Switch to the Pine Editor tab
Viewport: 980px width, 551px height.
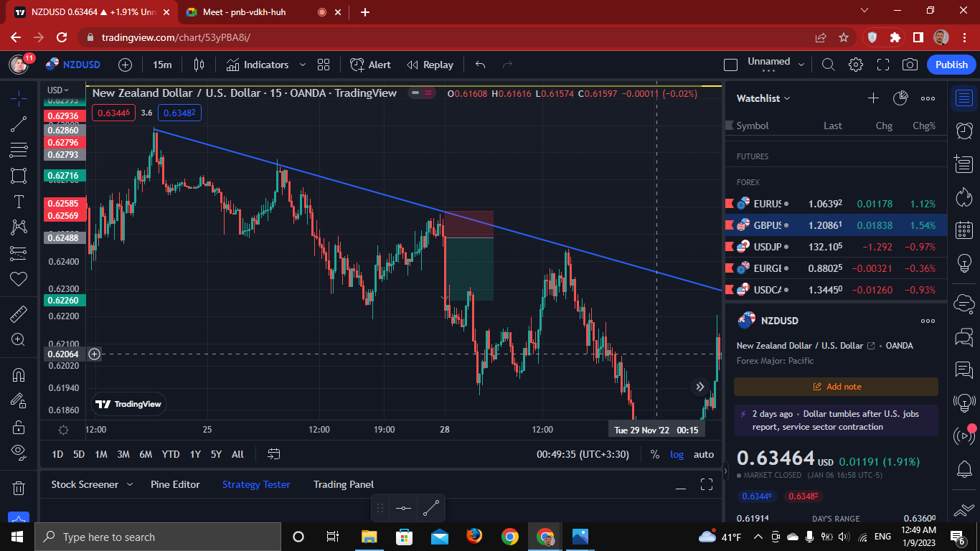[175, 484]
